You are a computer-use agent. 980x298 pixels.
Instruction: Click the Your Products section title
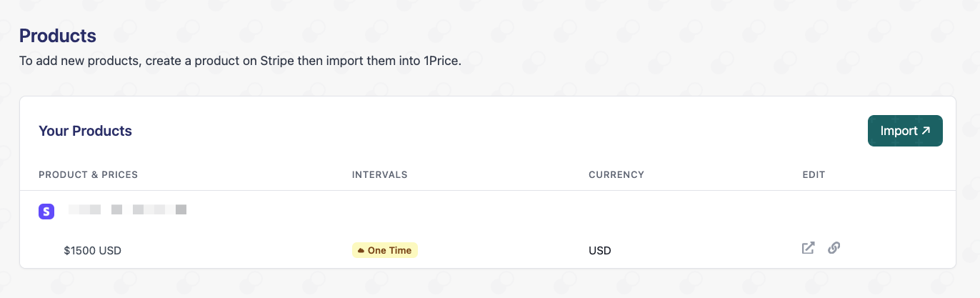[x=85, y=131]
